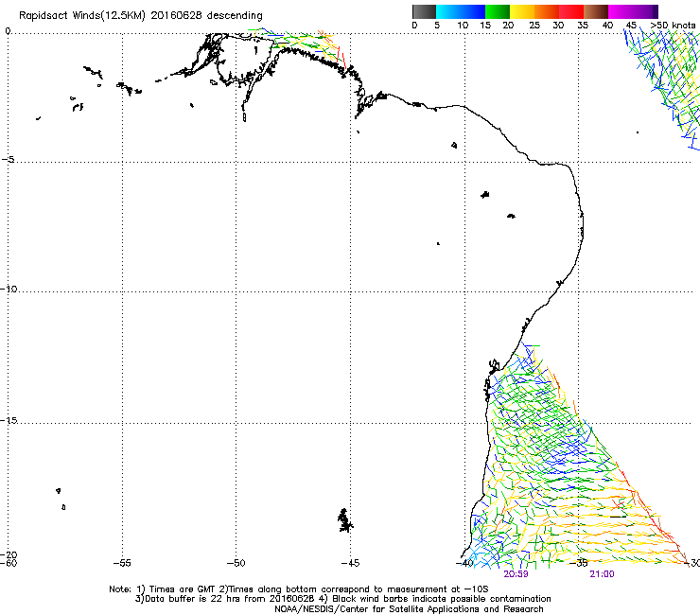The height and width of the screenshot is (615, 700).
Task: Click the '>50 knots' legend label
Action: tap(673, 26)
